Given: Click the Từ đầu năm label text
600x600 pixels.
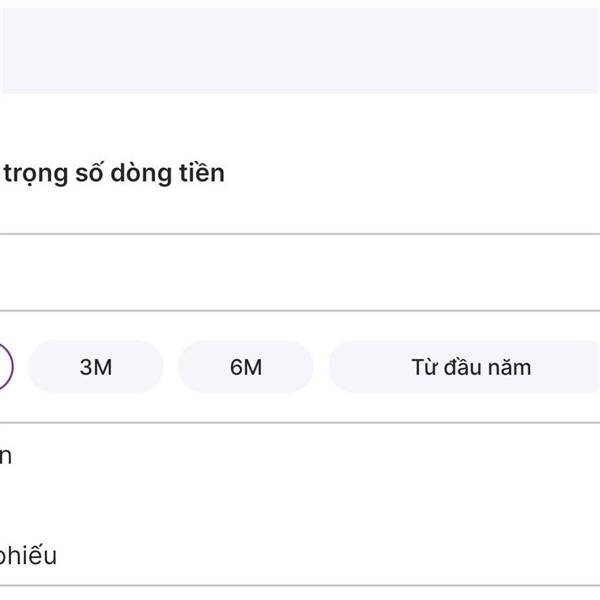Looking at the screenshot, I should coord(470,367).
